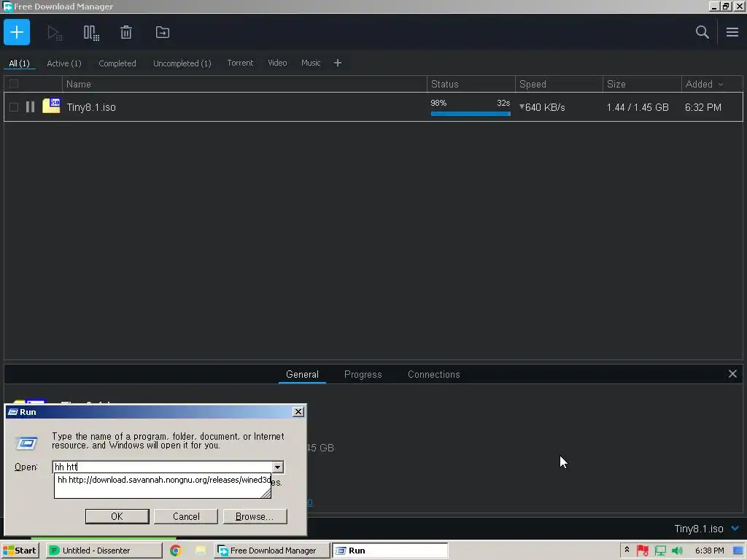Screen dimensions: 747x560
Task: Show hidden tray icons arrow
Action: [627, 550]
